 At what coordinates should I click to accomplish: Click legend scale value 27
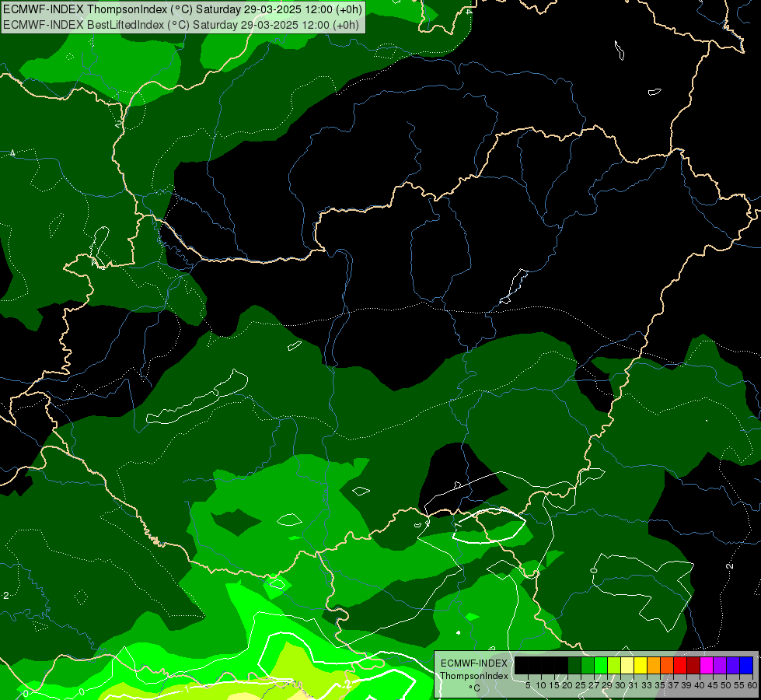pyautogui.click(x=594, y=685)
